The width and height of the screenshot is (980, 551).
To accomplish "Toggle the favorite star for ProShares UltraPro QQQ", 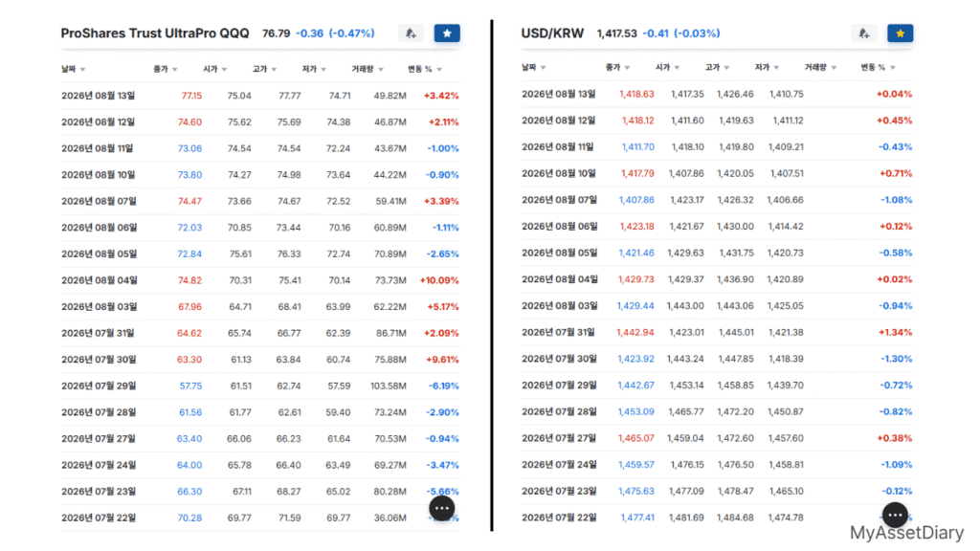I will pos(447,33).
